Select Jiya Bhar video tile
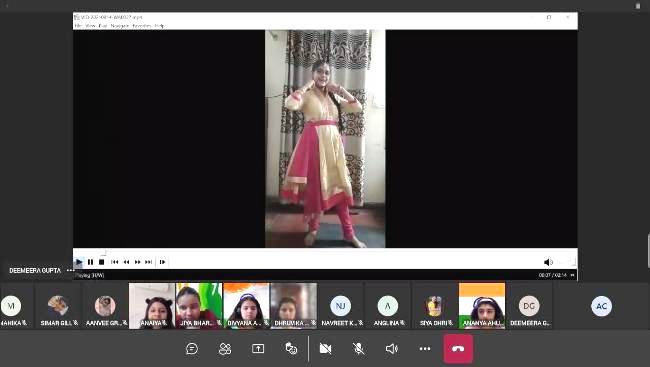Screen dimensions: 650x367 (199, 306)
